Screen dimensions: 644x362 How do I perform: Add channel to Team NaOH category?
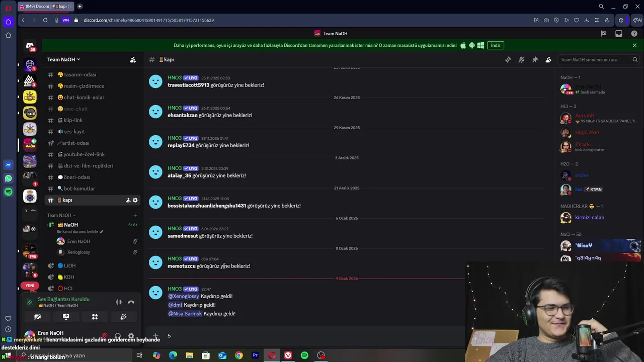point(135,215)
